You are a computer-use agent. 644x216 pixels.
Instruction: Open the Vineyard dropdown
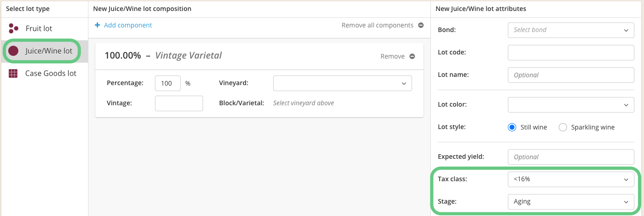pos(342,83)
